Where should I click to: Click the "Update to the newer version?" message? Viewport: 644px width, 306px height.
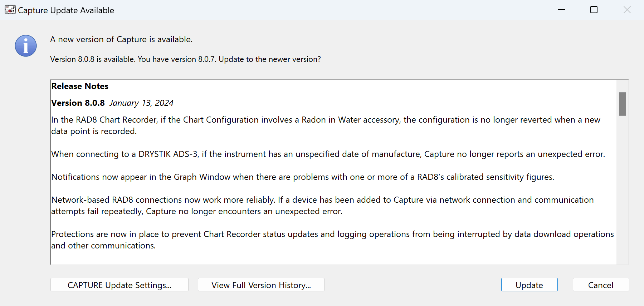[270, 59]
